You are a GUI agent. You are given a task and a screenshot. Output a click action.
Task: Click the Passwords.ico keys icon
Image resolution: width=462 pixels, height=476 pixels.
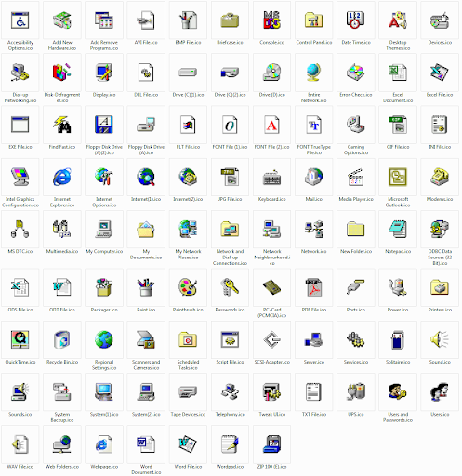(230, 287)
